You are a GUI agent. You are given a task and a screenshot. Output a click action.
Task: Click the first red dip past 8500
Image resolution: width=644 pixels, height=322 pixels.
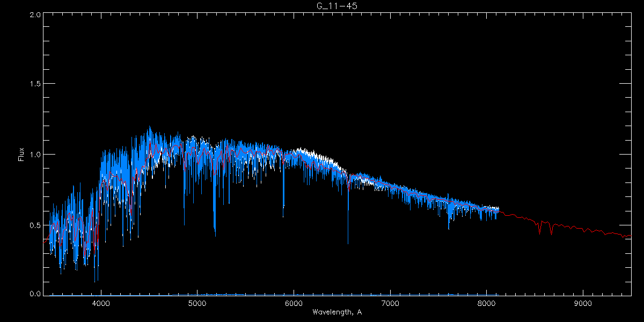539,231
